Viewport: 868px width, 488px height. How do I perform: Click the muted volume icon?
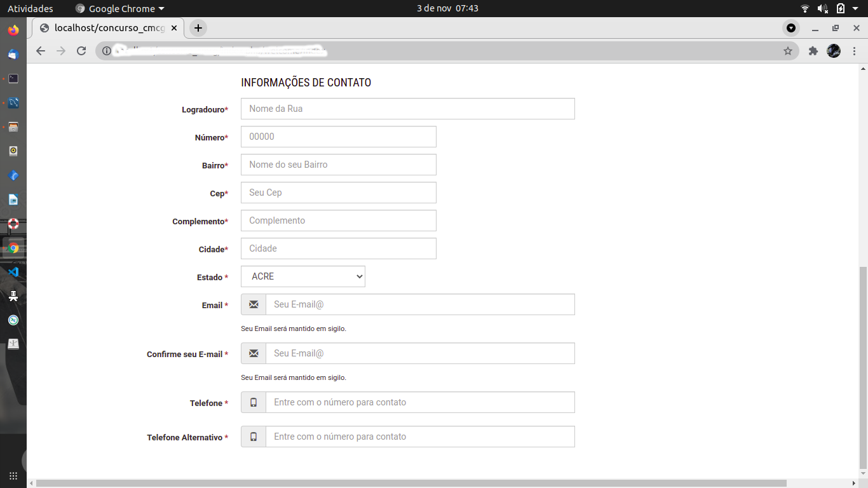[x=822, y=9]
